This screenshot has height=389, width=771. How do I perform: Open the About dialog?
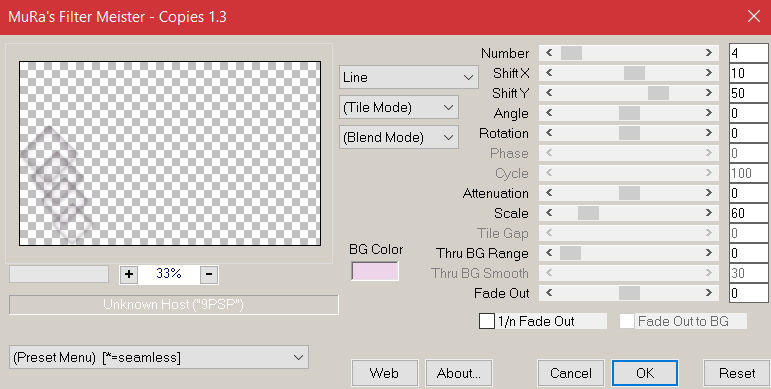(458, 373)
